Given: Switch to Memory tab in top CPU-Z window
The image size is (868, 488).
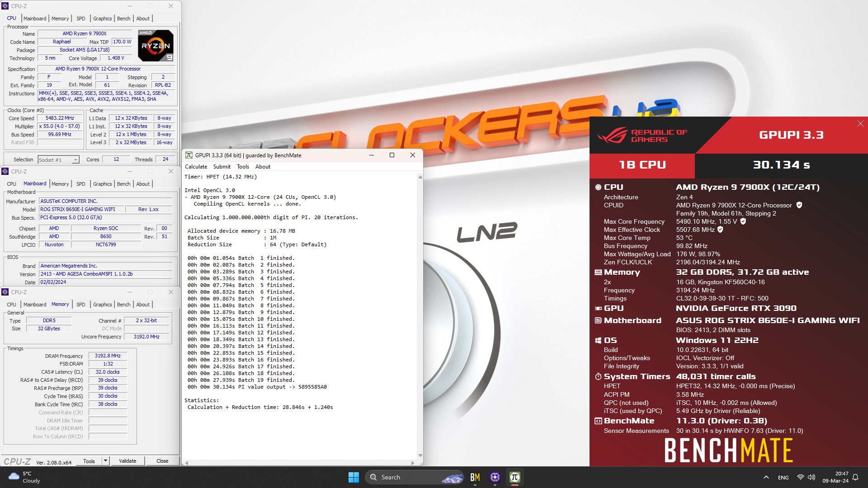Looking at the screenshot, I should (x=60, y=19).
